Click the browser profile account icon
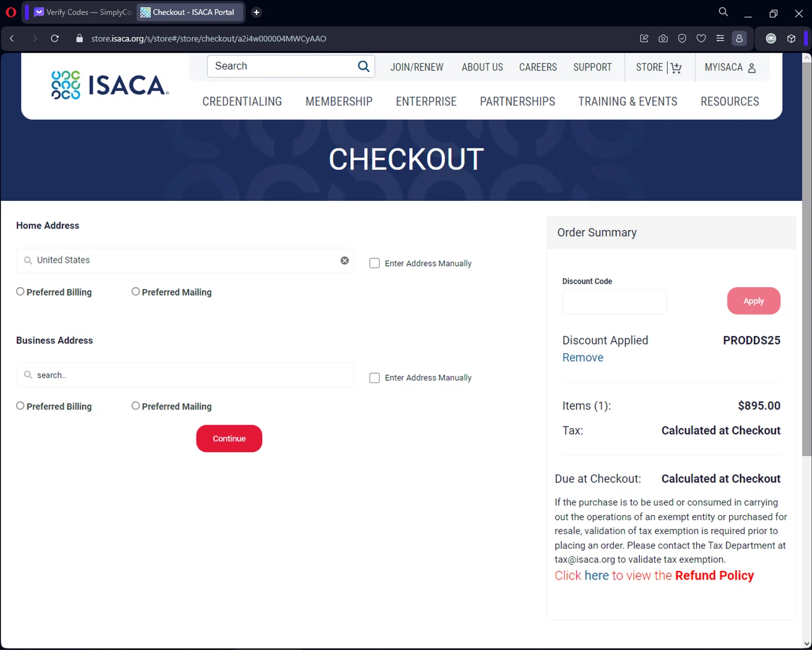Viewport: 812px width, 650px height. click(x=739, y=38)
